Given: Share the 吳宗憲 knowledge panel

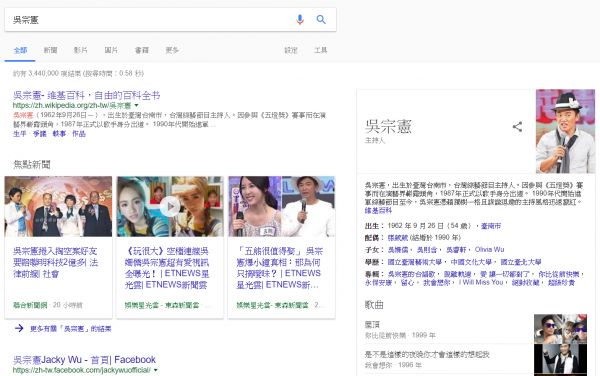Looking at the screenshot, I should point(517,127).
